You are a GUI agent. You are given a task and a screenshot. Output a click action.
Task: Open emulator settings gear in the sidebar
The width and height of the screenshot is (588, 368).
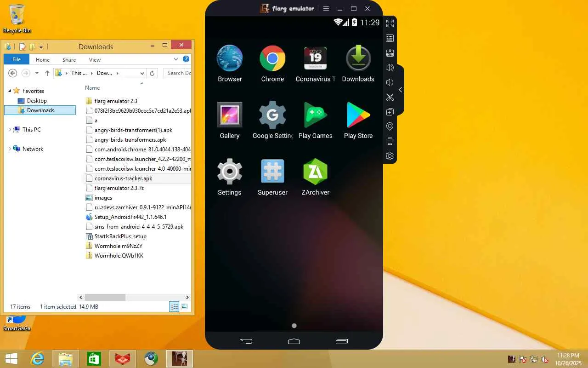coord(390,156)
